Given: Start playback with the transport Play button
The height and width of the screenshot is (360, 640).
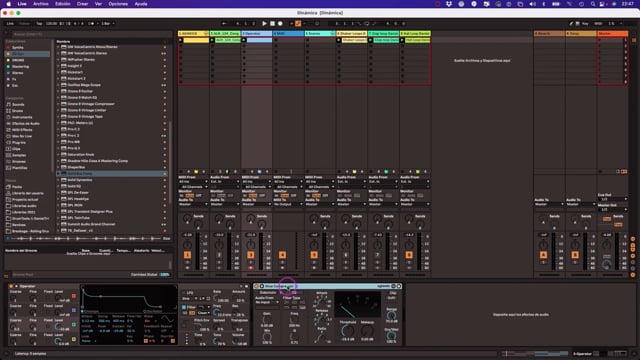Looking at the screenshot, I should (x=264, y=24).
